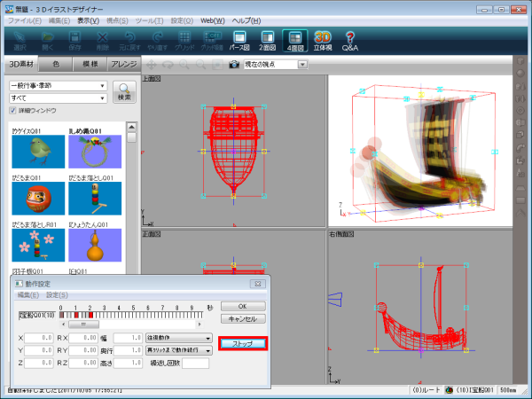Click the 繰返し回数 input field

tap(194, 362)
